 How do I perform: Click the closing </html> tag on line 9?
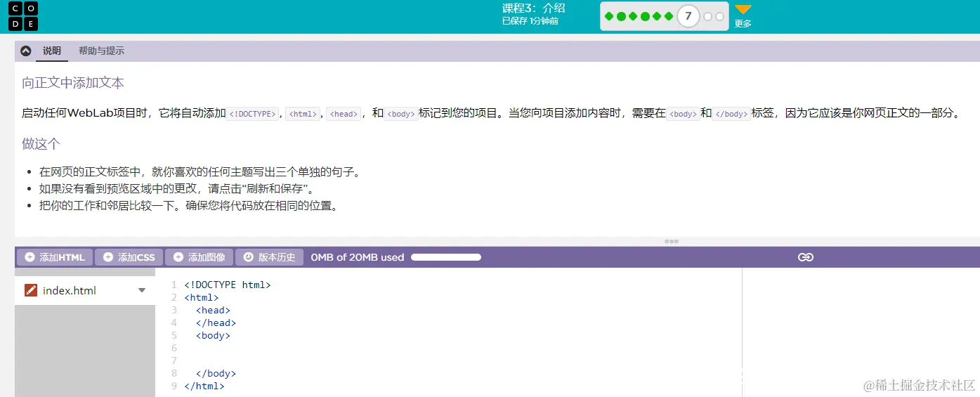point(204,386)
